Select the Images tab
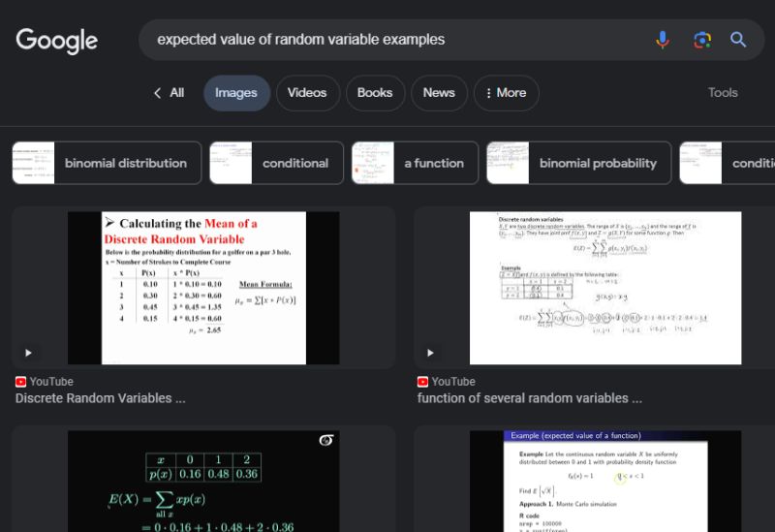This screenshot has height=532, width=775. point(236,93)
